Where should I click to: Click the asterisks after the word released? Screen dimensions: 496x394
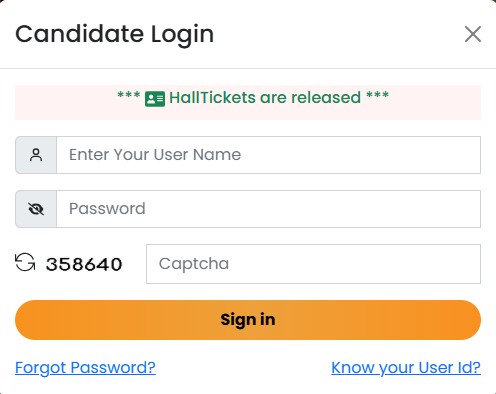click(x=378, y=95)
